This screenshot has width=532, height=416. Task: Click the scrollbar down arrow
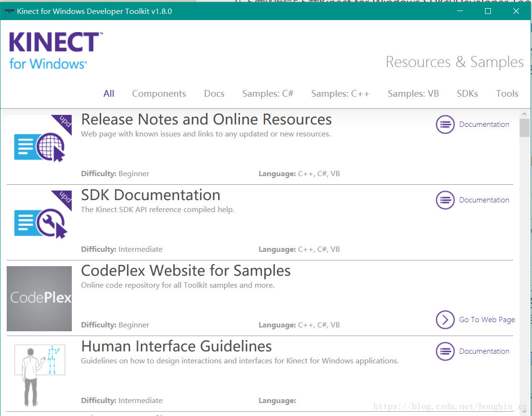tap(524, 412)
